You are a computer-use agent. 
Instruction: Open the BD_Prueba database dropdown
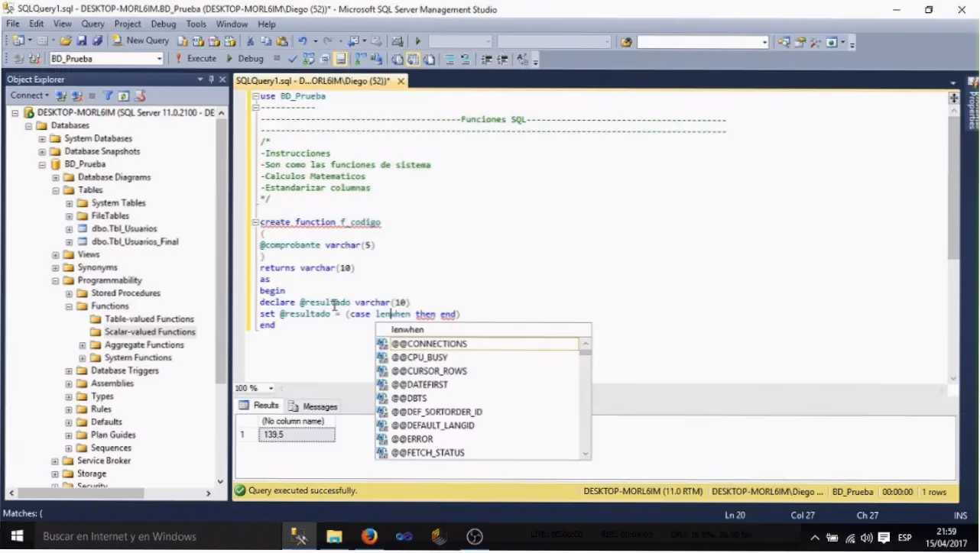tap(160, 59)
